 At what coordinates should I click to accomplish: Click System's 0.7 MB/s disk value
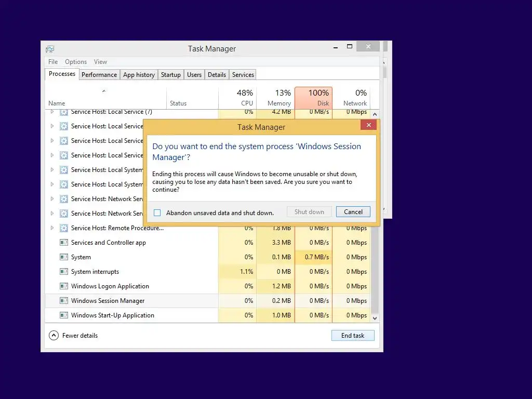316,257
